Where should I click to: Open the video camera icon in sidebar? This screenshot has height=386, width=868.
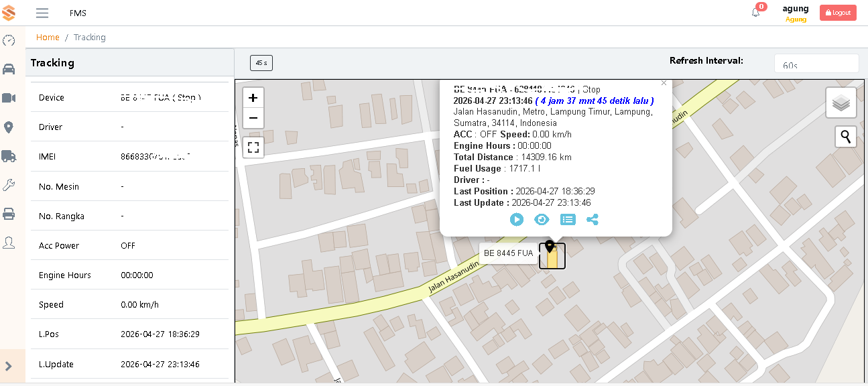click(x=9, y=98)
